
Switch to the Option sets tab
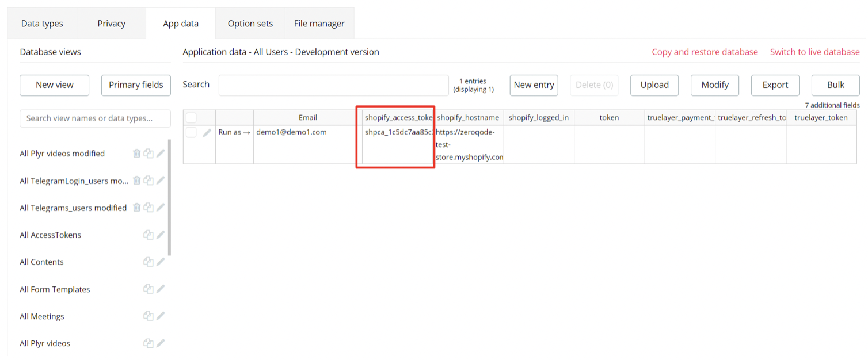click(250, 24)
